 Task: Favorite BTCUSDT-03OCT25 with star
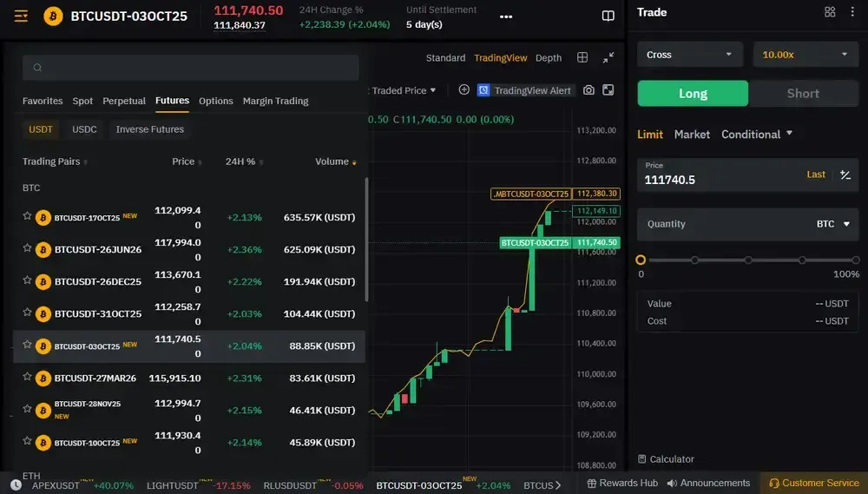click(x=27, y=344)
